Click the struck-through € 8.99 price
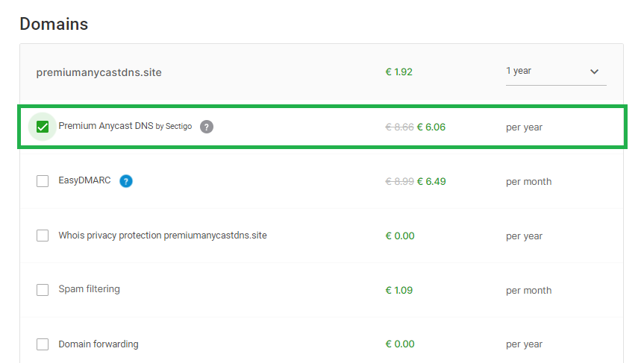Screen dimensions: 644x363 400,181
